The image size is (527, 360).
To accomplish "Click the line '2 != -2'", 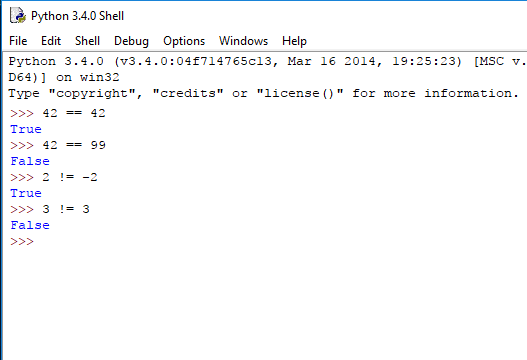I will point(70,177).
